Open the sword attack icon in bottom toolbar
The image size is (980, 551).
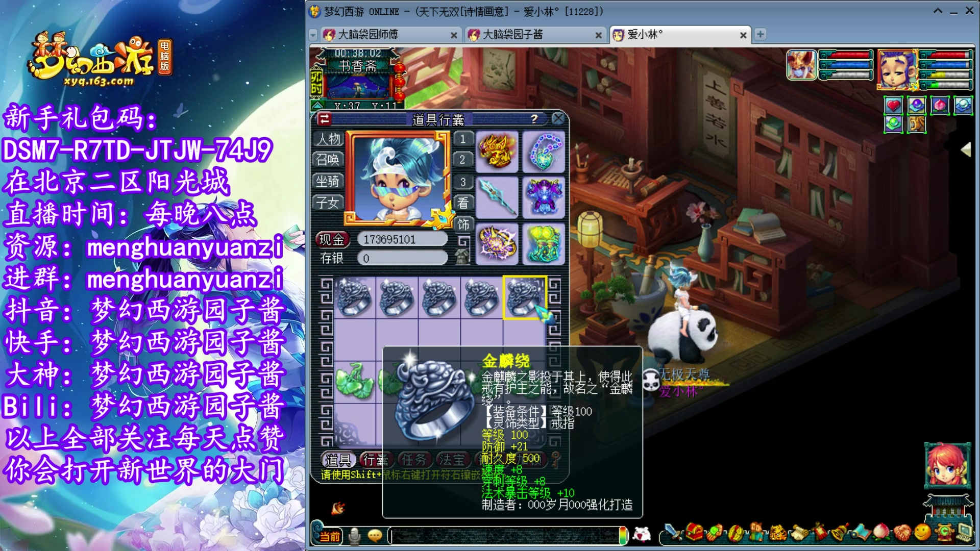[x=673, y=533]
